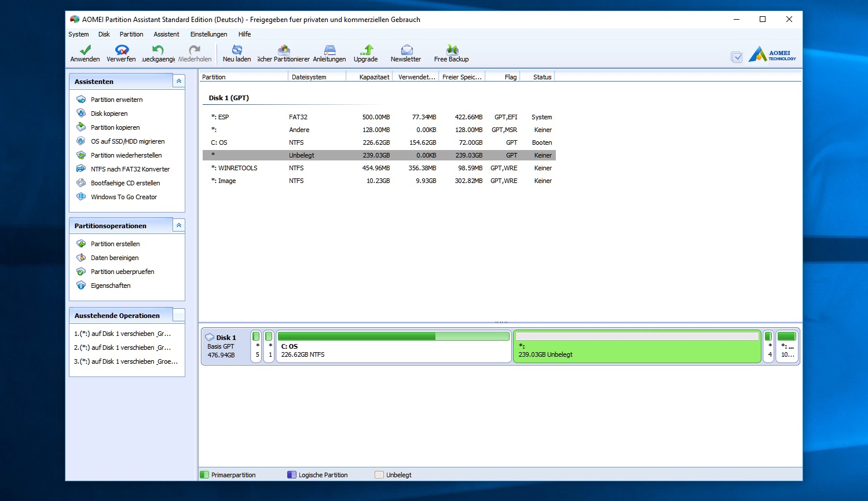The height and width of the screenshot is (501, 868).
Task: Collapse the Assistenten panel
Action: point(179,81)
